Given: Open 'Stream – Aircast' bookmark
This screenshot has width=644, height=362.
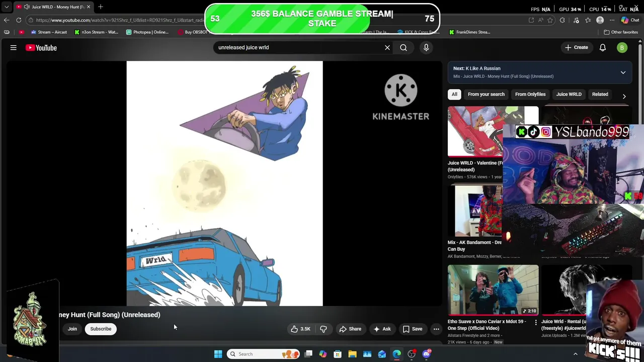Looking at the screenshot, I should pyautogui.click(x=49, y=32).
